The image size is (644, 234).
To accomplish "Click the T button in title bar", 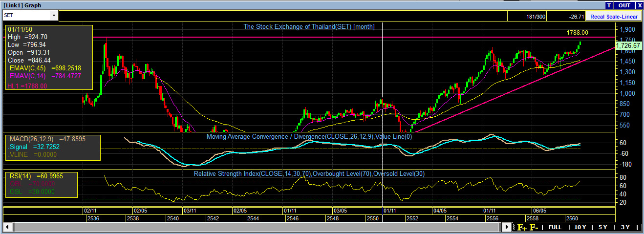I will 609,5.
